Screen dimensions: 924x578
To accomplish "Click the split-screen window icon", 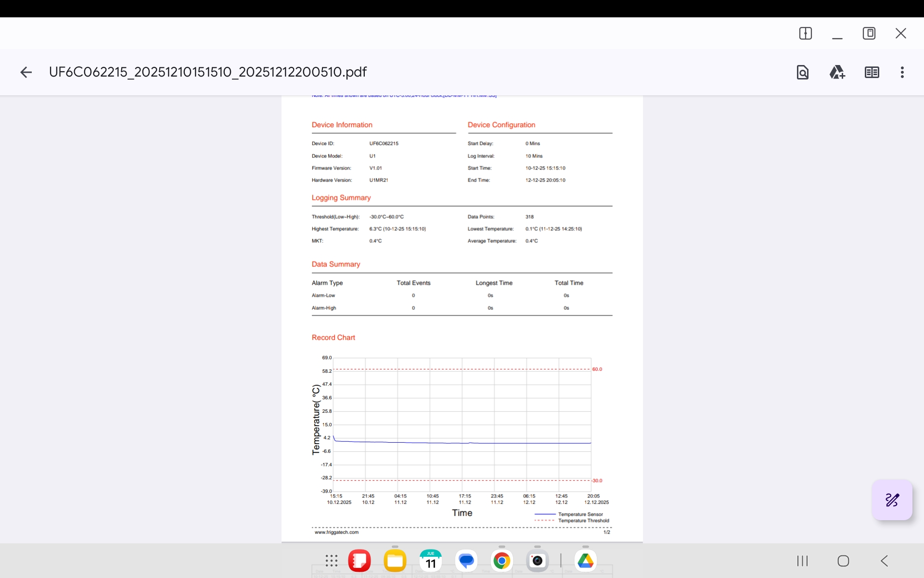I will click(x=805, y=33).
